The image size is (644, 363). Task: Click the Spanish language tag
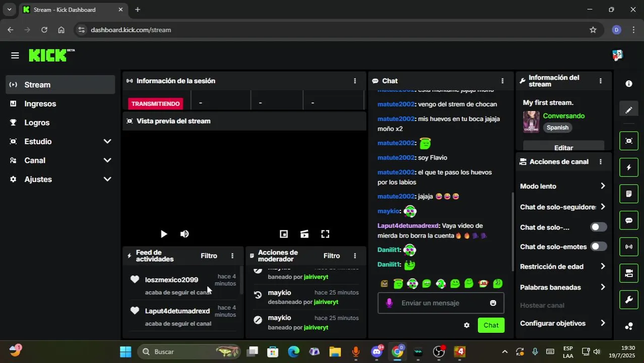point(557,128)
